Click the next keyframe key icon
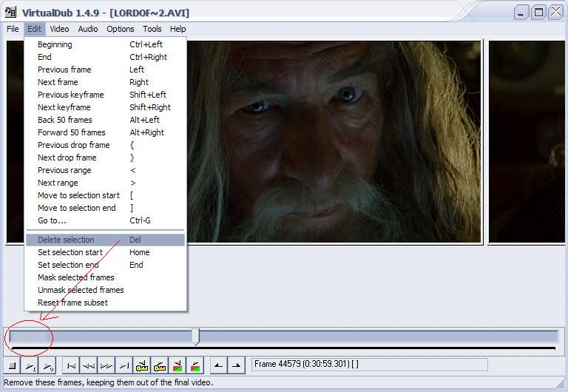Viewport: 568px width, 392px height. [160, 365]
